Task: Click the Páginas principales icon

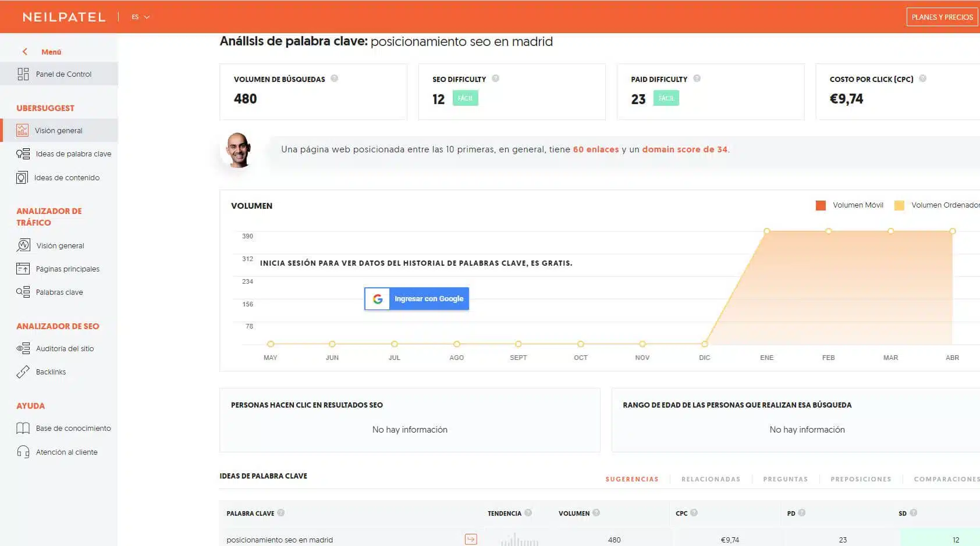Action: [23, 269]
